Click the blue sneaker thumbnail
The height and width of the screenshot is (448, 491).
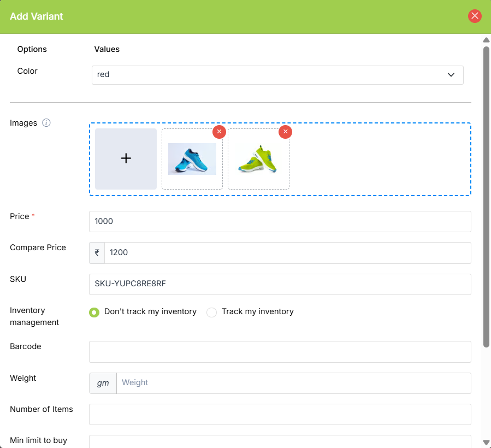[x=192, y=159]
